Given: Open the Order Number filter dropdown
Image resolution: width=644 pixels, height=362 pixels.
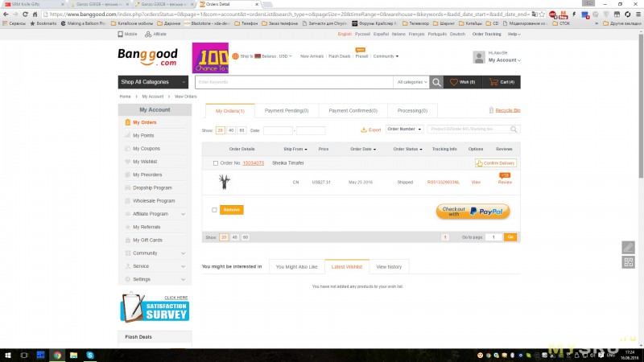Looking at the screenshot, I should [405, 129].
